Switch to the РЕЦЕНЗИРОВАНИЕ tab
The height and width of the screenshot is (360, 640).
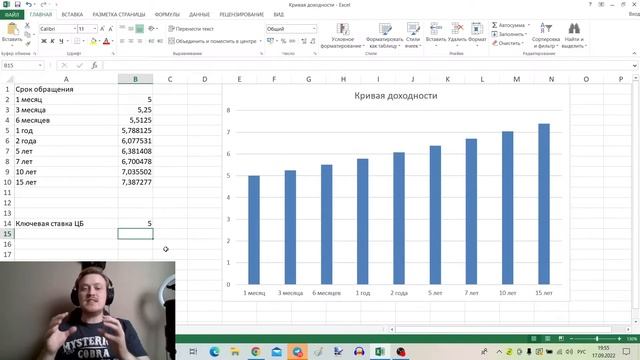(242, 14)
